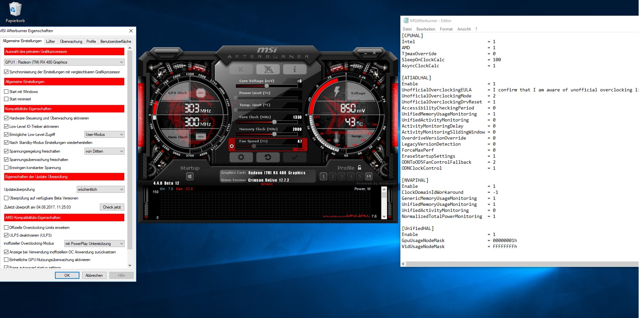Viewport: 644px width, 318px height.
Task: Toggle 'Einheitliche GPU-Nutzungsüberwachung aktivieren' checkbox
Action: coord(6,259)
